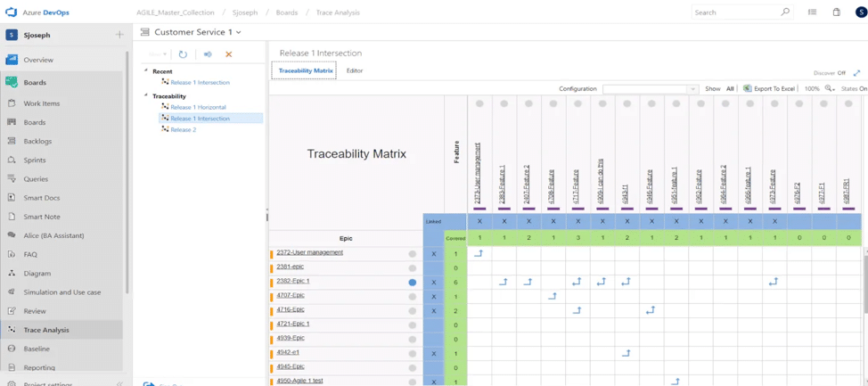Toggle the circle above 4717-Feature column
Screen dimensions: 868x386
578,103
